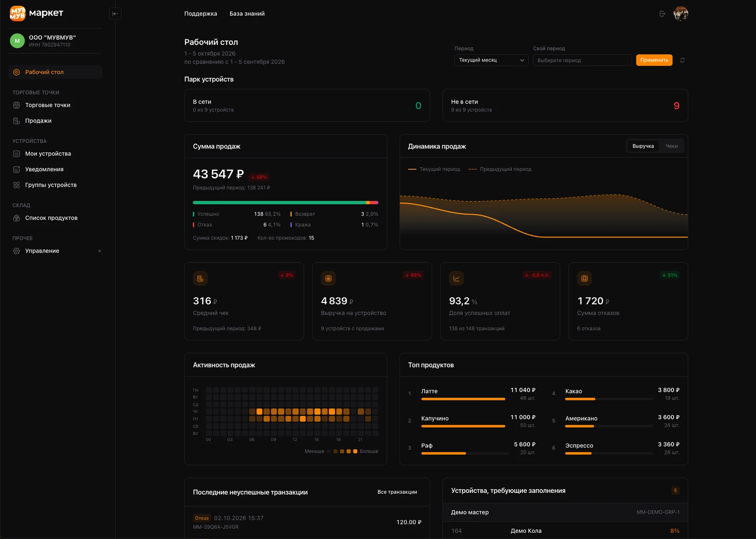Click the Сумма отказов card icon
756x539 pixels.
click(x=584, y=278)
